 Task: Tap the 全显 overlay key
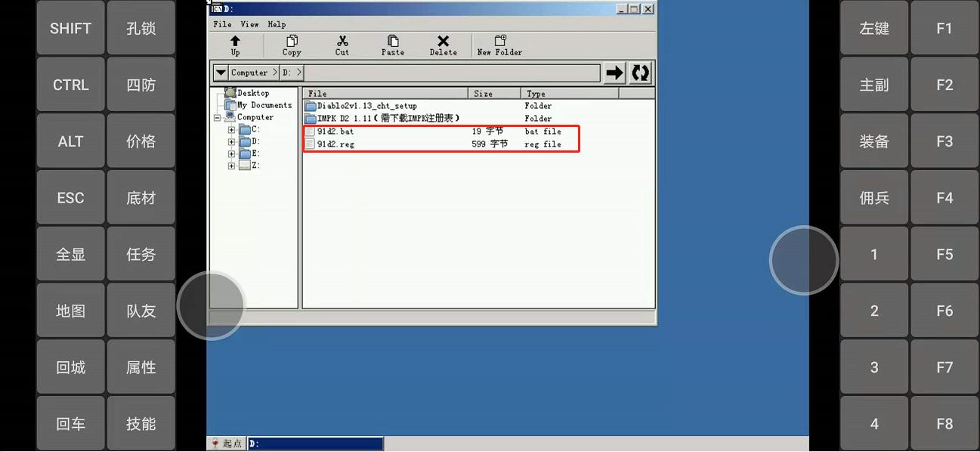70,254
